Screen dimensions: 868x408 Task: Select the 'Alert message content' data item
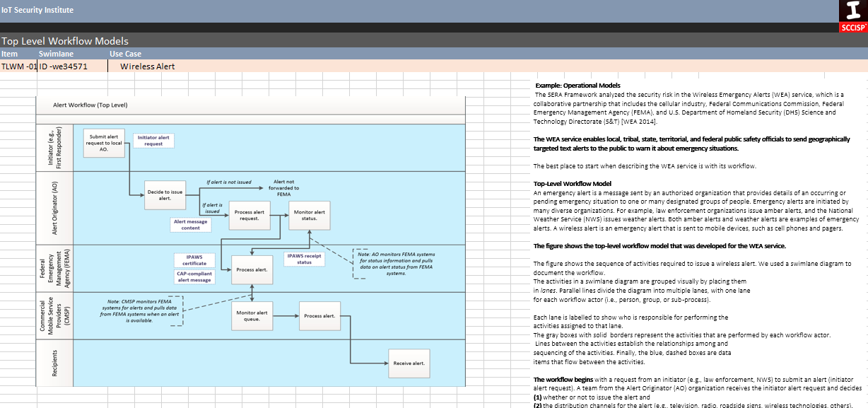tap(190, 225)
